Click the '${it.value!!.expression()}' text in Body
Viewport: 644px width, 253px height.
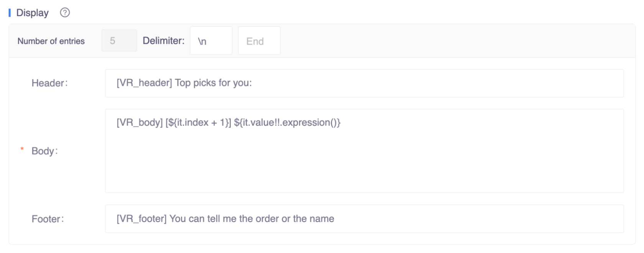[287, 123]
